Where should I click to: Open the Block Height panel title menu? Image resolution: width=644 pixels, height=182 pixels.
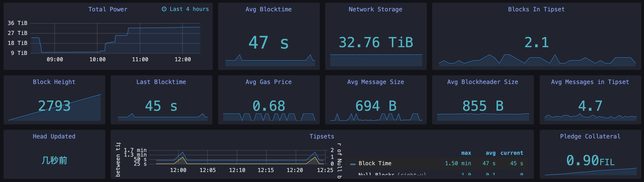point(54,82)
